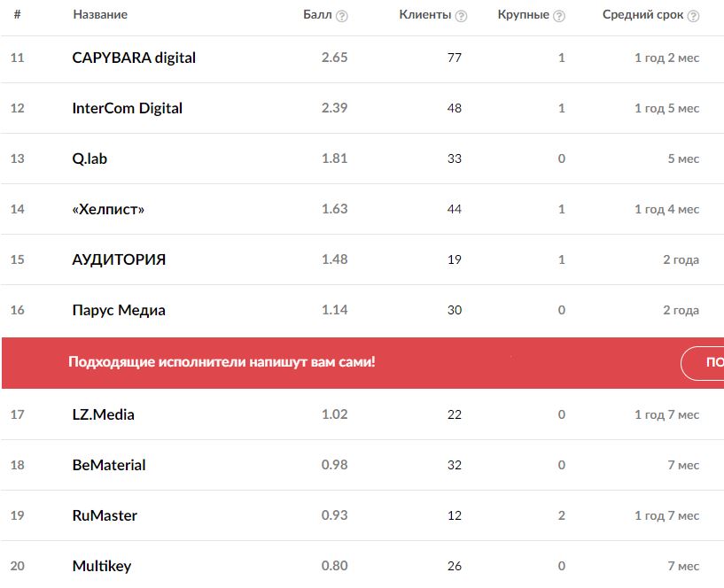Click the white button in red banner

(x=704, y=363)
